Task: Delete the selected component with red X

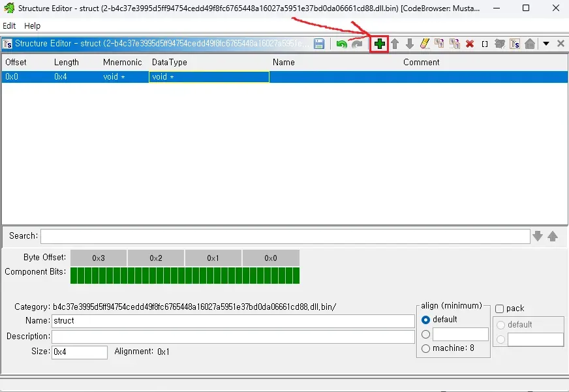Action: [470, 44]
